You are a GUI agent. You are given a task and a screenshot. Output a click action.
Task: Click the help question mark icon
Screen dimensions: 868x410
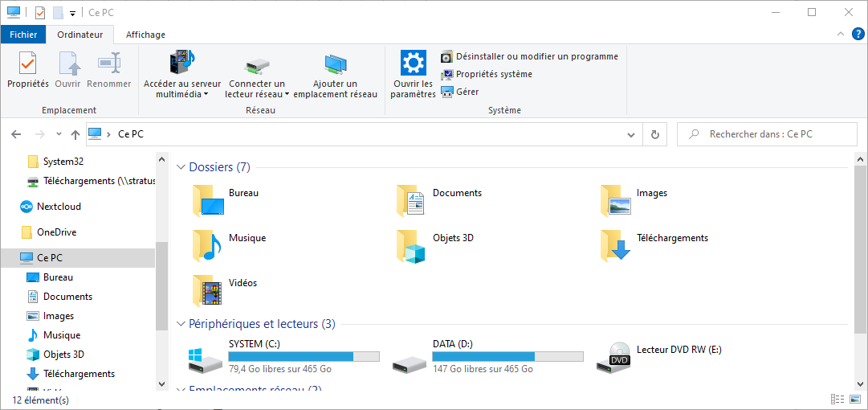(x=858, y=34)
